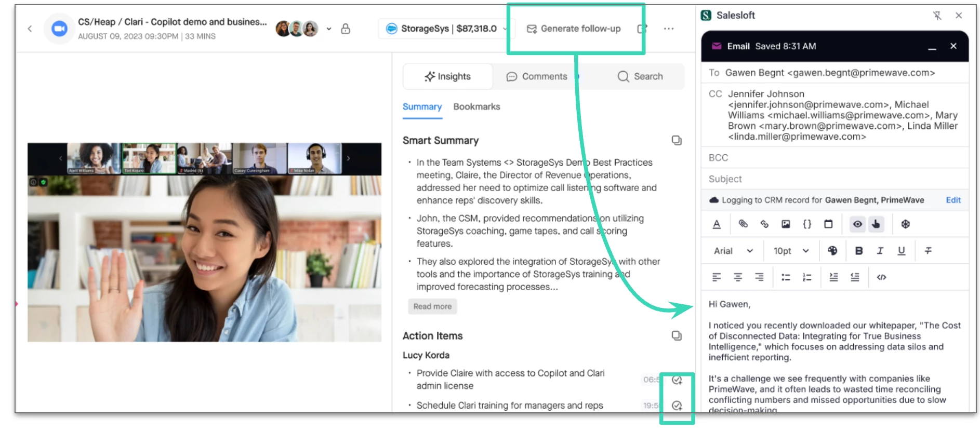980x432 pixels.
Task: Insert an image into the email
Action: 786,224
